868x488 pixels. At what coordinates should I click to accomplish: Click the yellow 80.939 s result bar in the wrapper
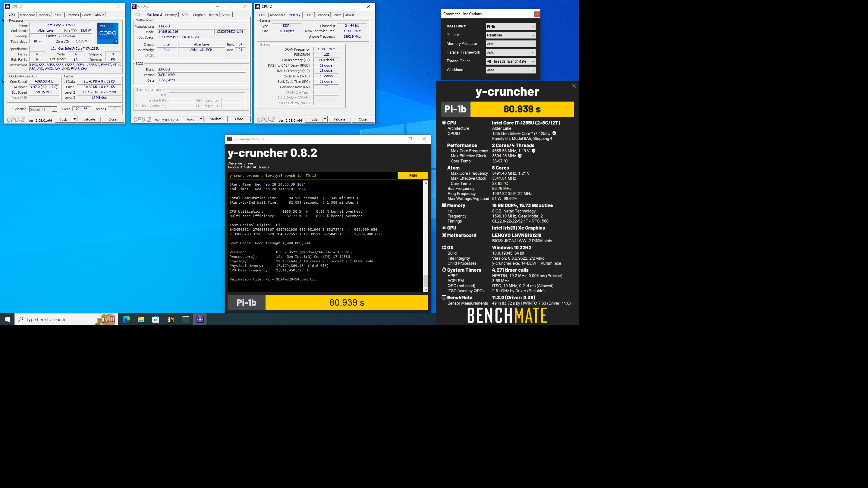[x=347, y=302]
